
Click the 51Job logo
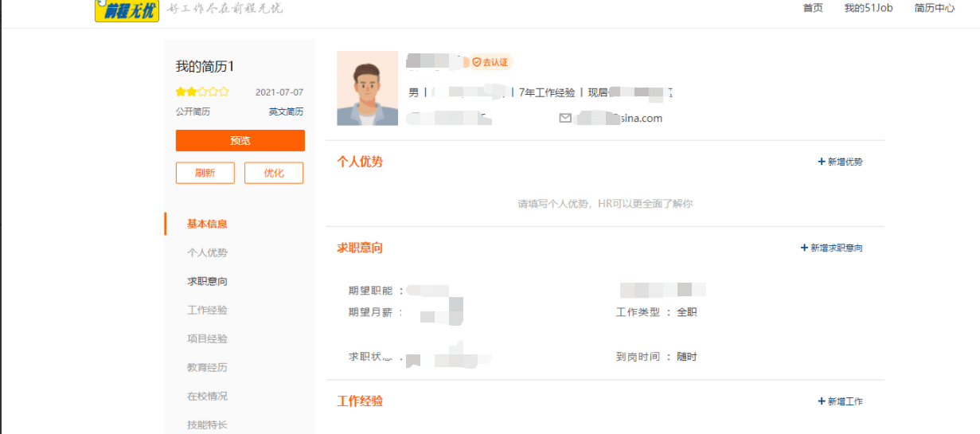pyautogui.click(x=127, y=10)
